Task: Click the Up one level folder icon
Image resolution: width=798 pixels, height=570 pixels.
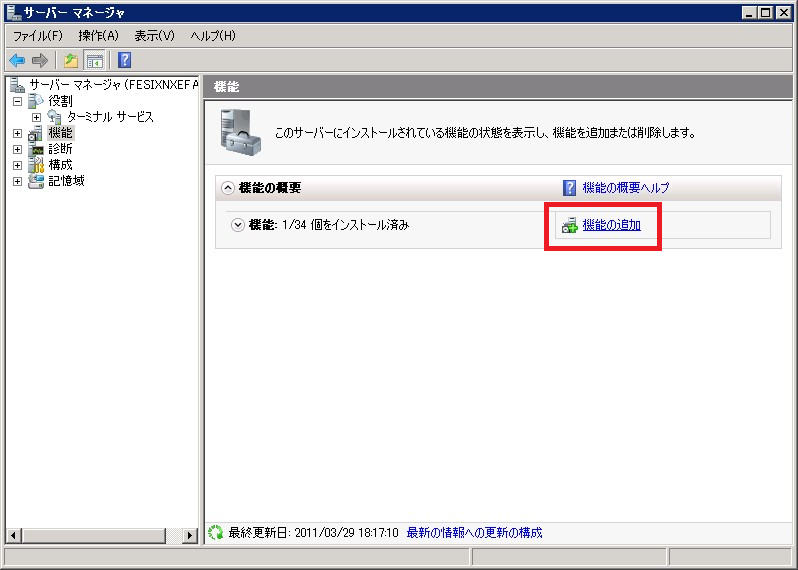Action: (71, 60)
